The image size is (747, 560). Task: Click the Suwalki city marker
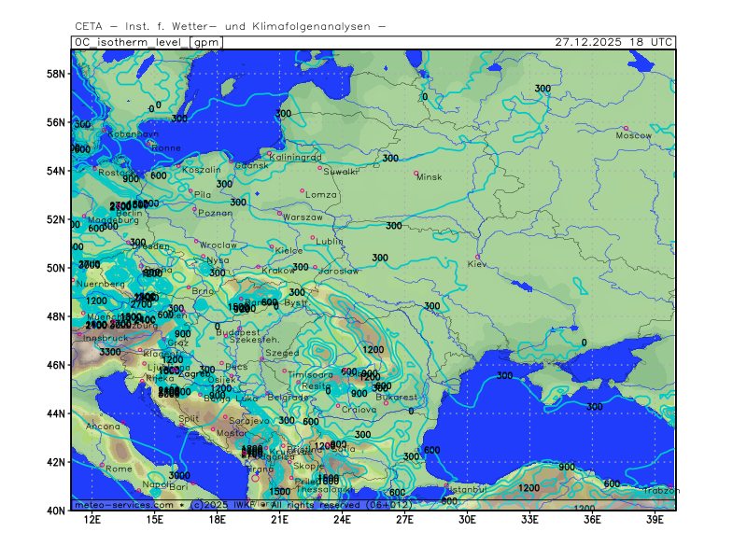[320, 168]
